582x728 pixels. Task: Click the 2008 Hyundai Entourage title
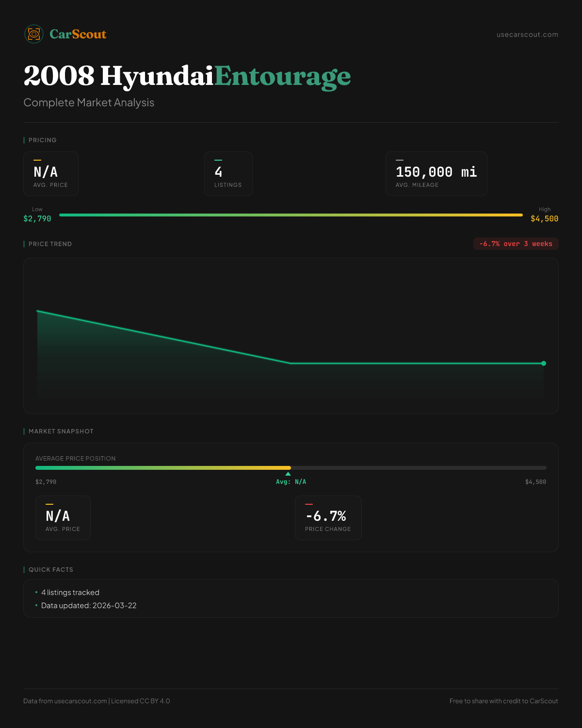click(x=187, y=76)
